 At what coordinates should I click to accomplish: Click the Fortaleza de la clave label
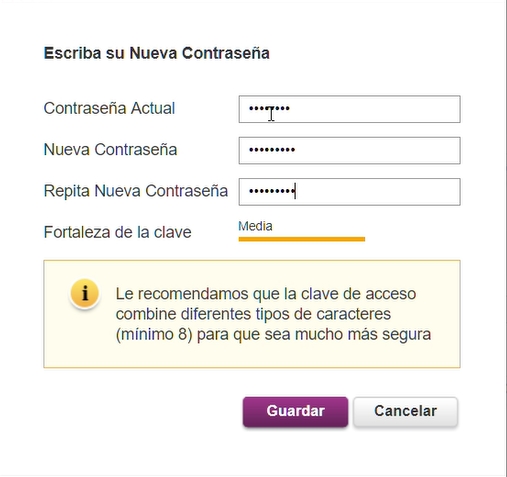pyautogui.click(x=117, y=232)
